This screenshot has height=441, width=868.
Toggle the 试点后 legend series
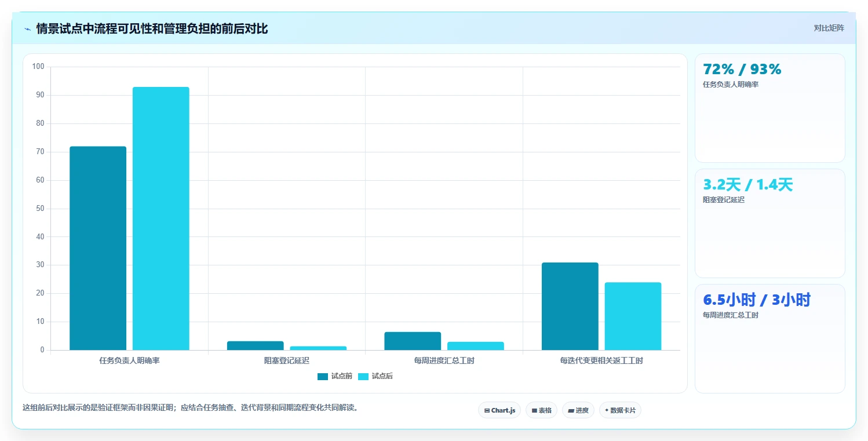[x=375, y=376]
